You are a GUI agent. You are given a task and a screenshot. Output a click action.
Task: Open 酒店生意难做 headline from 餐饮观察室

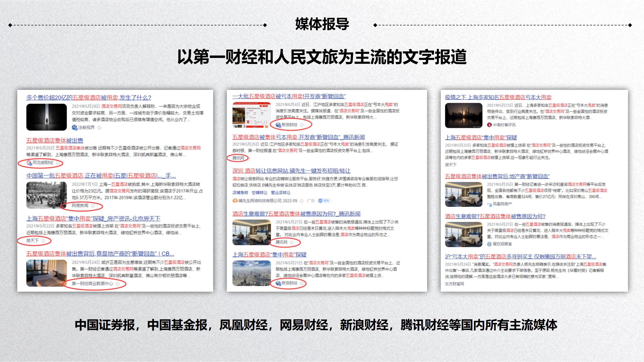click(x=495, y=216)
